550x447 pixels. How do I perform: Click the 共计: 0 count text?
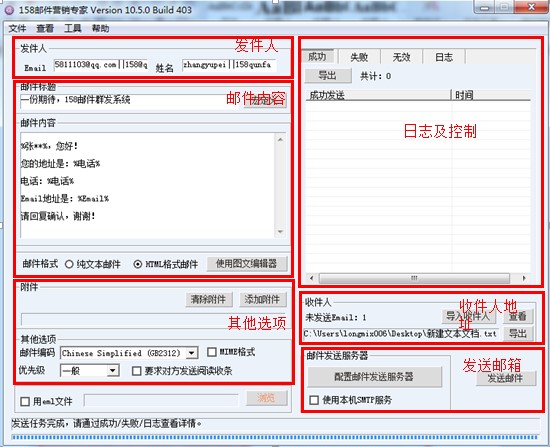(376, 76)
